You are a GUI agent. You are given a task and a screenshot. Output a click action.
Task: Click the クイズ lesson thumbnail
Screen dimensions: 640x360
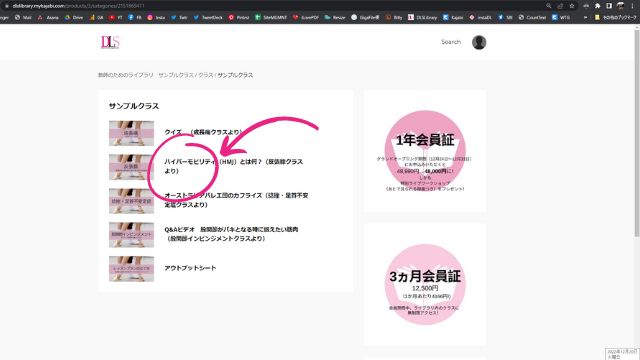click(131, 133)
